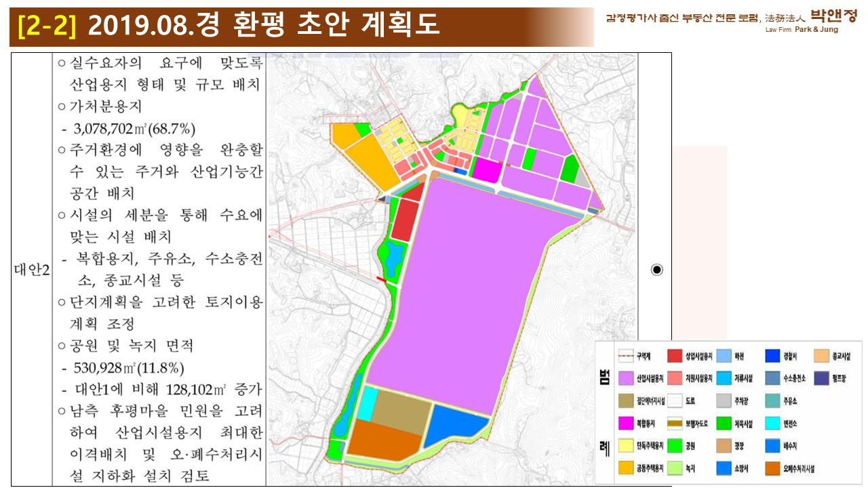Click the slide title '2019.08.경 환평 초안 계획도'
868x488 pixels.
[264, 26]
